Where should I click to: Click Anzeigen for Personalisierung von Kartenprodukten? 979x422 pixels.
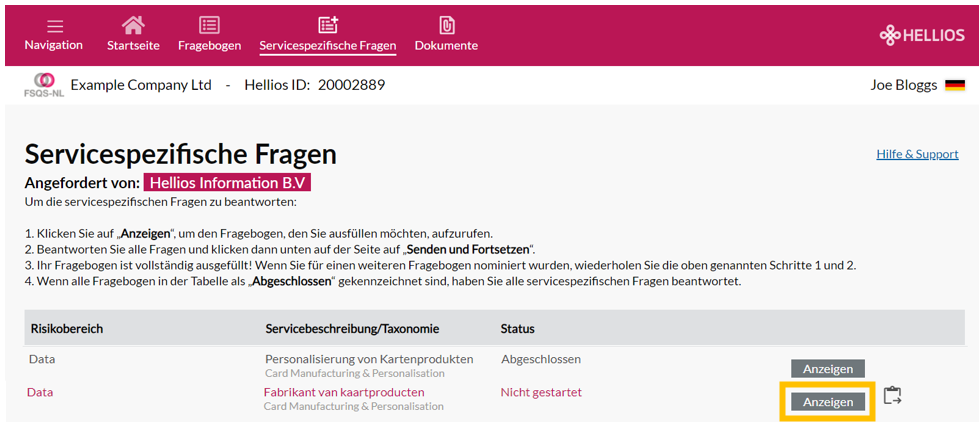[x=827, y=369]
